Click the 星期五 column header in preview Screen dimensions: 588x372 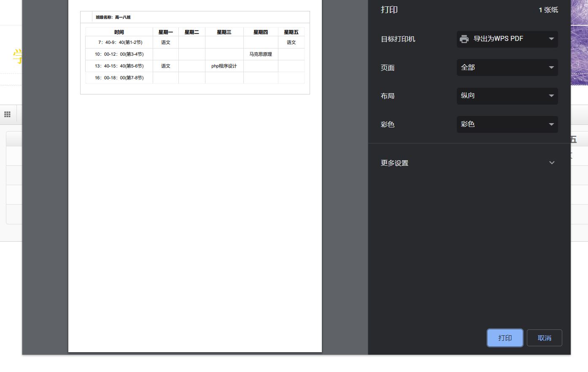point(291,32)
